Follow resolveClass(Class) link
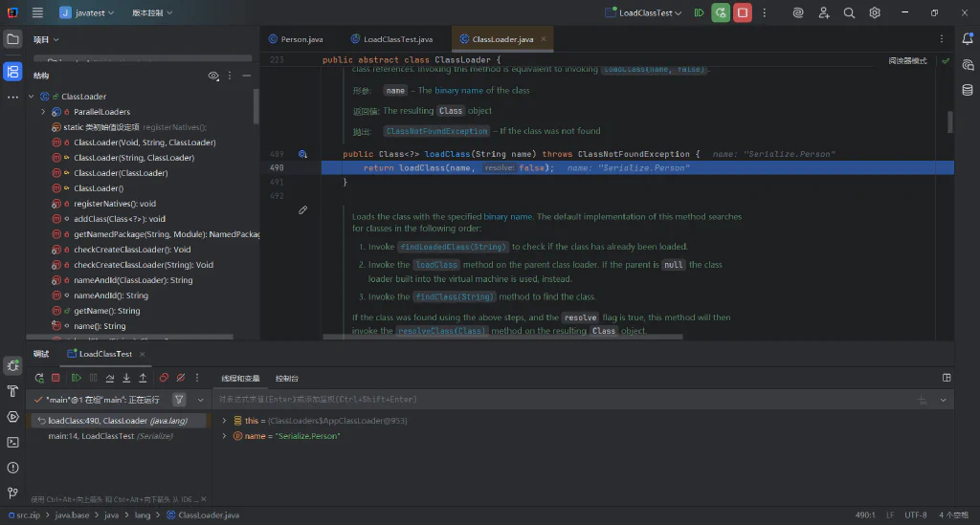The height and width of the screenshot is (525, 980). pos(442,331)
